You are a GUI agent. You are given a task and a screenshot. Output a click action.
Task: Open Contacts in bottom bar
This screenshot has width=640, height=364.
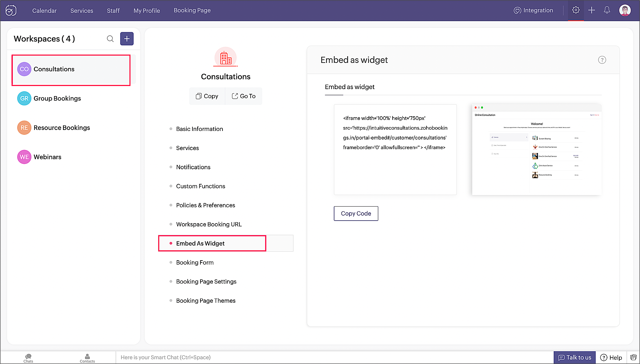pyautogui.click(x=87, y=358)
